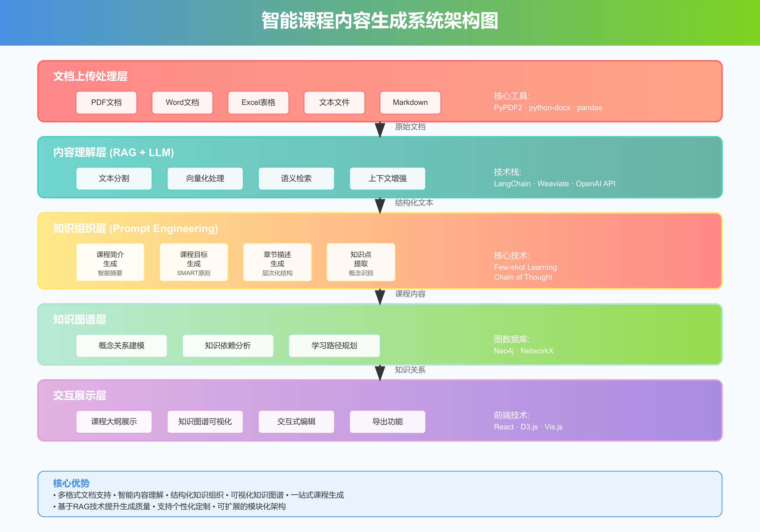Click the 文本分割 module box
The width and height of the screenshot is (760, 532).
[x=114, y=178]
